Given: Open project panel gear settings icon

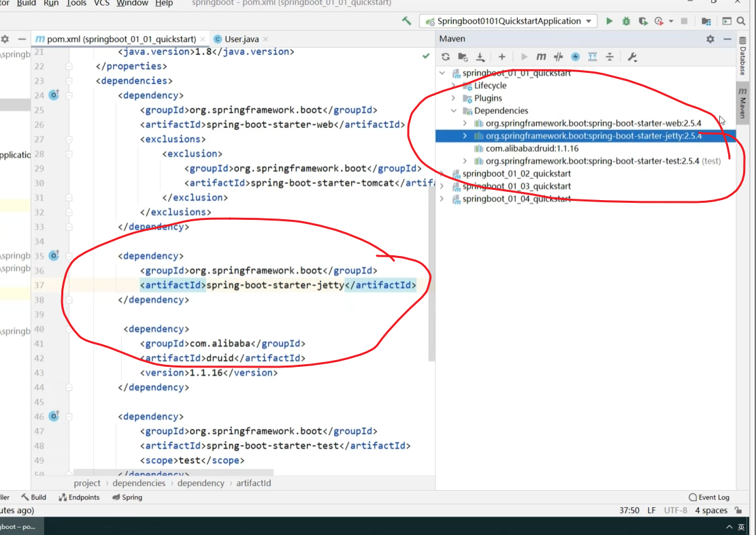Looking at the screenshot, I should pos(5,39).
